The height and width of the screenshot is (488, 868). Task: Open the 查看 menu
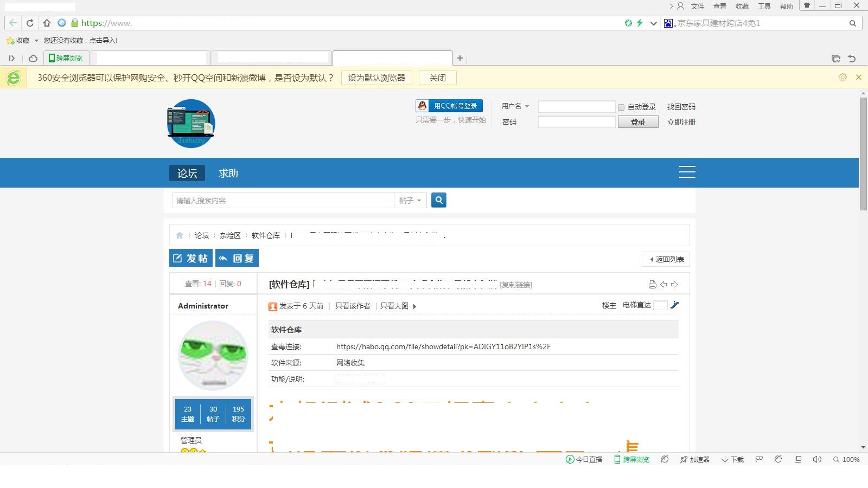(720, 7)
